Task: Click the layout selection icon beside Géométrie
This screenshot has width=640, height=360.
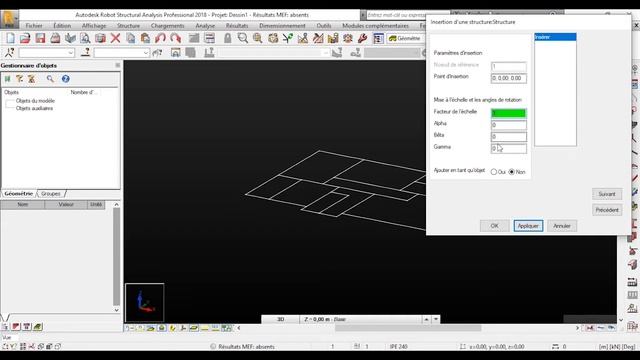Action: 378,38
